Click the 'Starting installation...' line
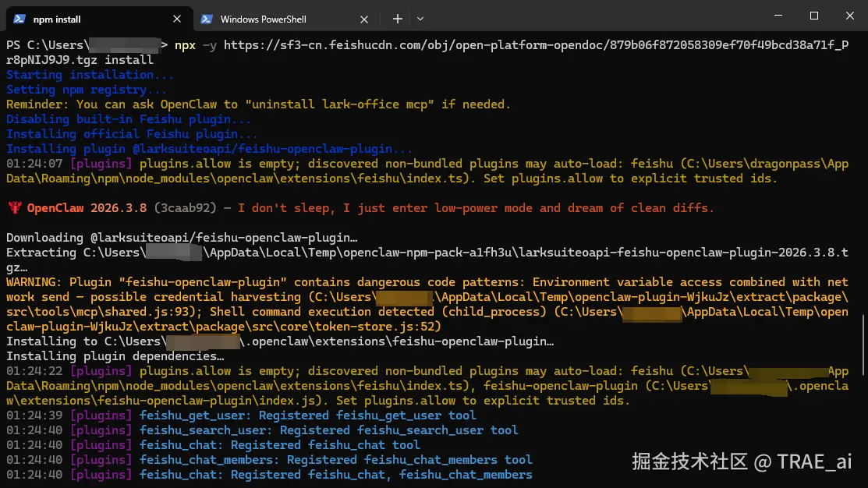Image resolution: width=868 pixels, height=488 pixels. pos(90,75)
